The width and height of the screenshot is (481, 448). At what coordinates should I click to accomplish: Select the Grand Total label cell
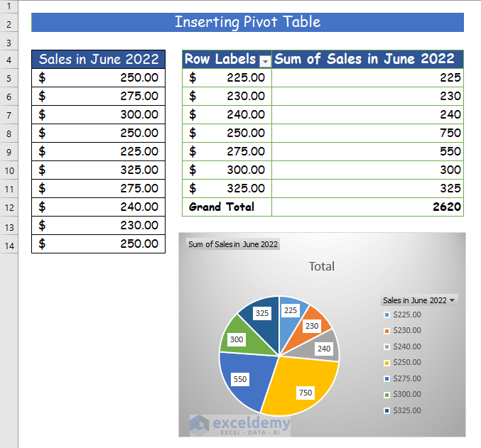[x=227, y=207]
